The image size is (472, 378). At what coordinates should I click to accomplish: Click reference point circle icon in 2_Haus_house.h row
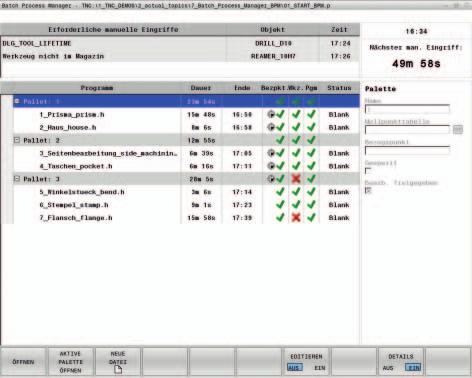tap(271, 127)
